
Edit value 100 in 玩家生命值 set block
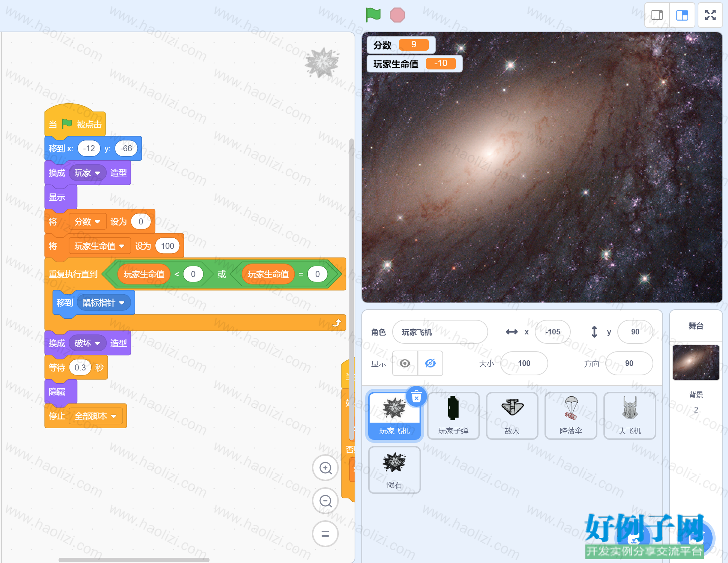tap(167, 246)
